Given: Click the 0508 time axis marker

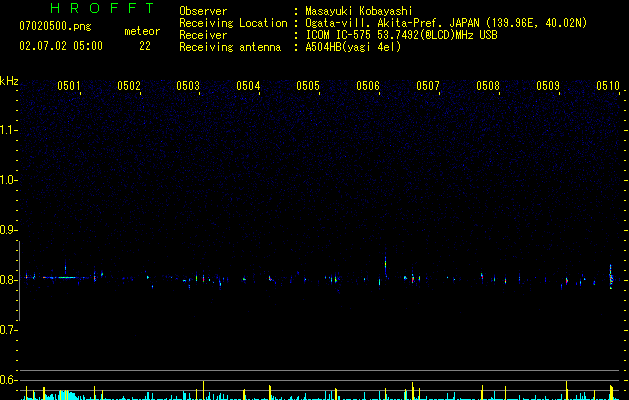Looking at the screenshot, I should (x=488, y=86).
